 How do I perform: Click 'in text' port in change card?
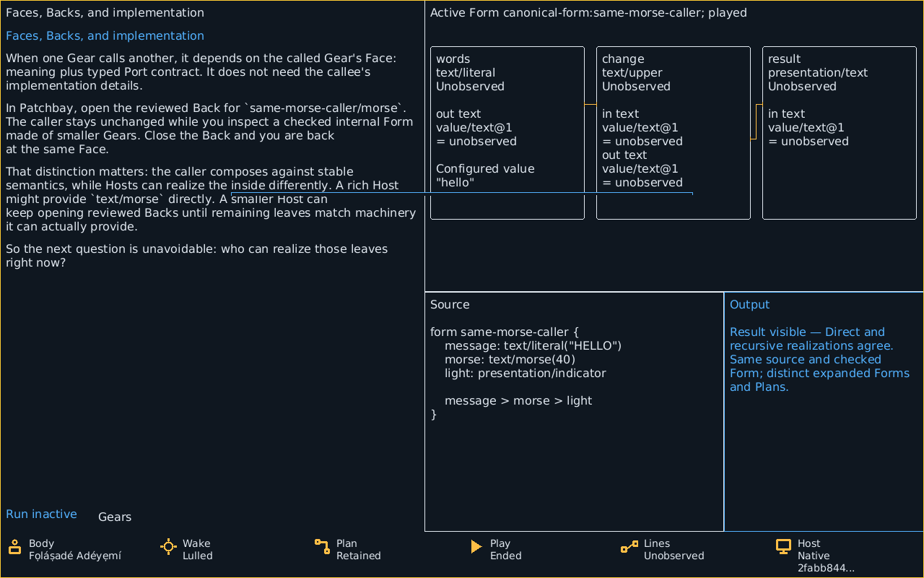pos(620,114)
